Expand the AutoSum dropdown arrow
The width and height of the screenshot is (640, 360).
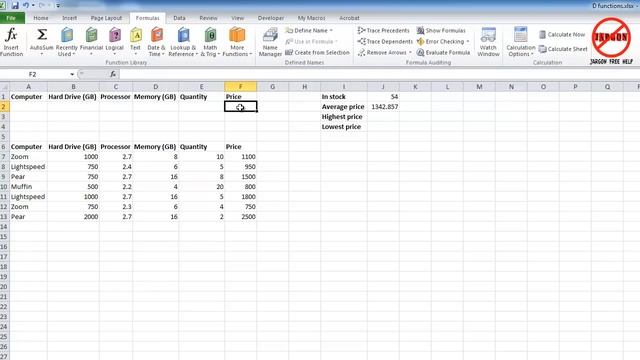(42, 54)
